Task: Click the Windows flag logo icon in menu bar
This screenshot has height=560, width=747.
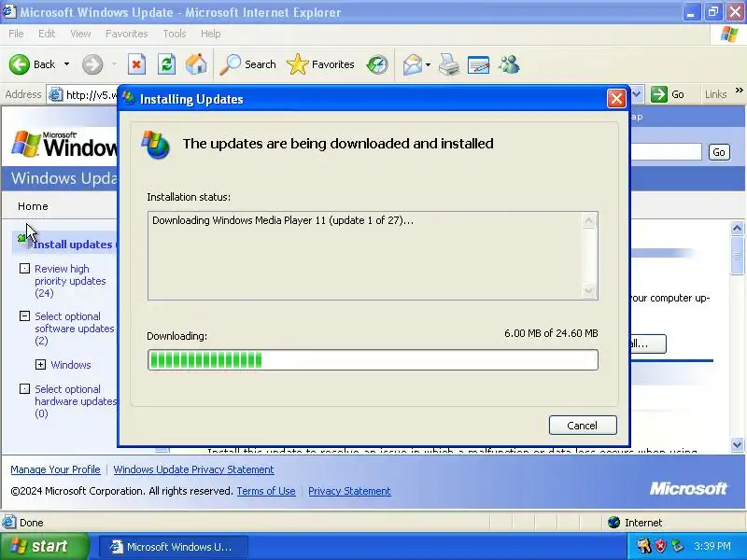Action: [x=729, y=35]
